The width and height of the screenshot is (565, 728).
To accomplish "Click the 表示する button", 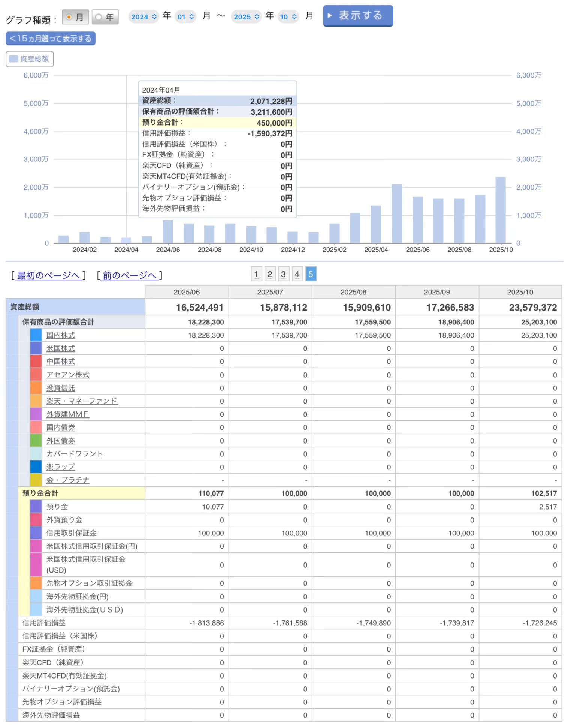I will (x=357, y=16).
